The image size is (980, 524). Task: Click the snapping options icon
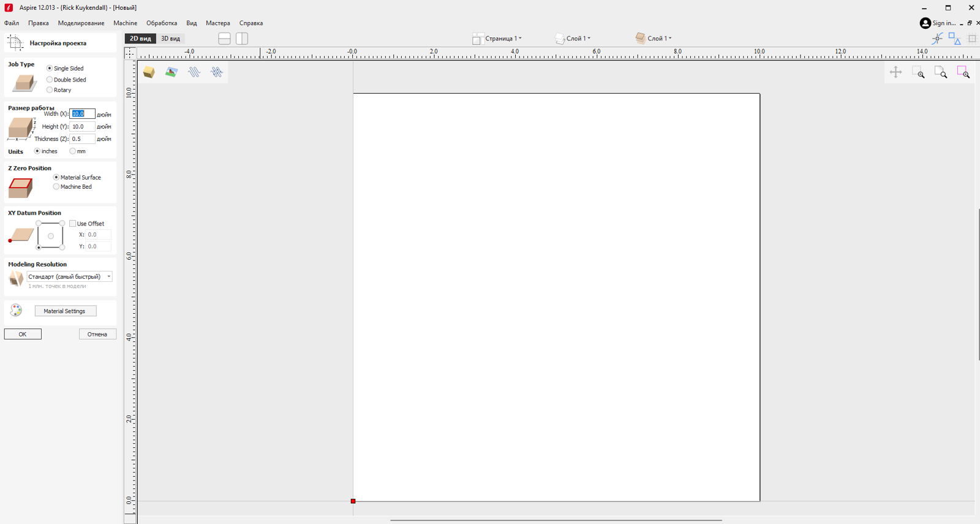pyautogui.click(x=937, y=39)
